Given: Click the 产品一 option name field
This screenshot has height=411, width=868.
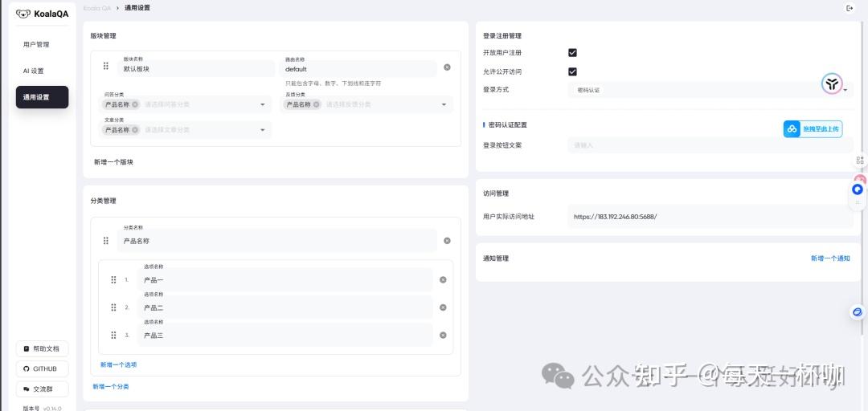Looking at the screenshot, I should pyautogui.click(x=285, y=279).
